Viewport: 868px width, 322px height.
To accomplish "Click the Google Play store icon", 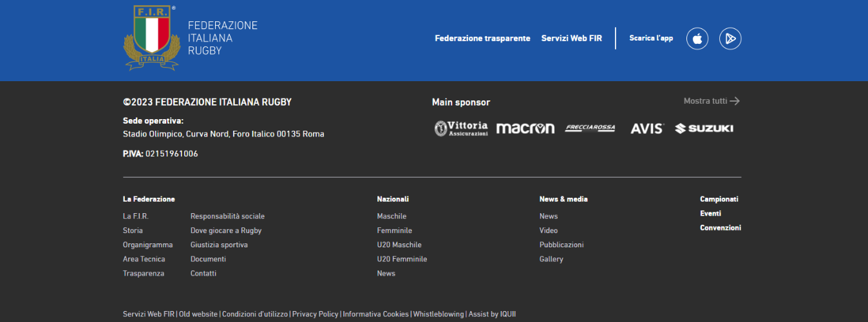I will [730, 39].
